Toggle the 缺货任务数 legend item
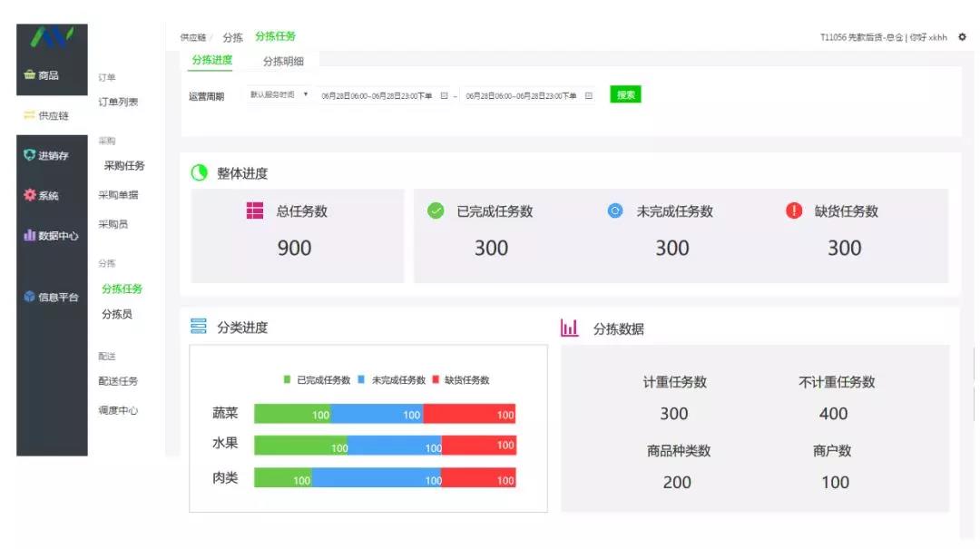Image resolution: width=980 pixels, height=549 pixels. click(472, 380)
